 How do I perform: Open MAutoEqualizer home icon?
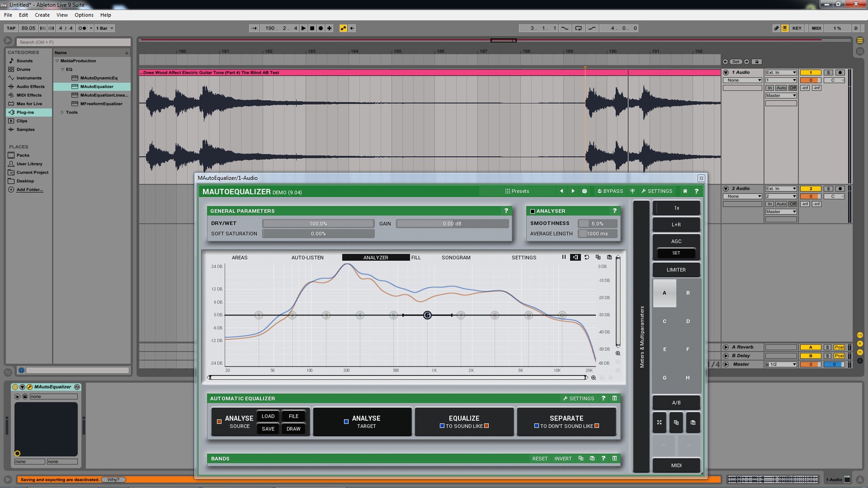coord(685,191)
